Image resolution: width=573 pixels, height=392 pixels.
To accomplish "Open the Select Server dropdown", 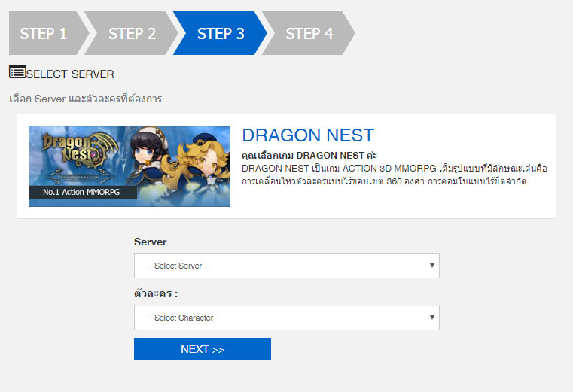I will 286,266.
